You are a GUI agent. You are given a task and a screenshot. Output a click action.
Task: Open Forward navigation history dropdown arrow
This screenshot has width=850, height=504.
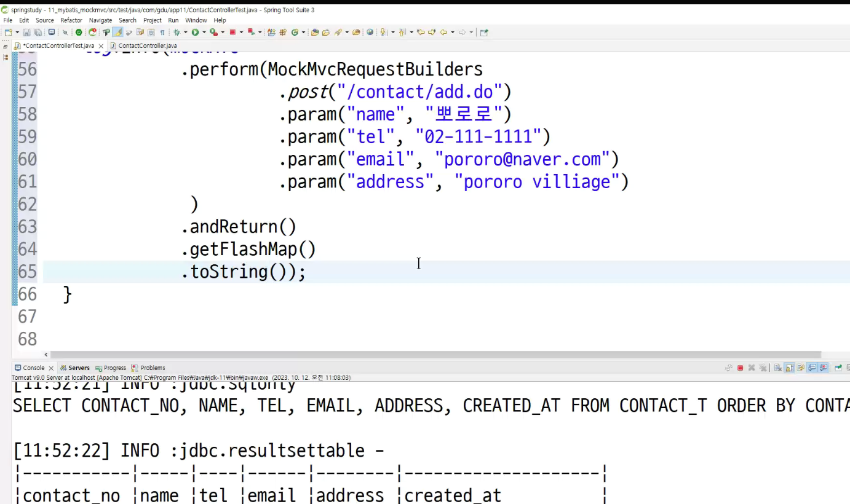click(471, 32)
